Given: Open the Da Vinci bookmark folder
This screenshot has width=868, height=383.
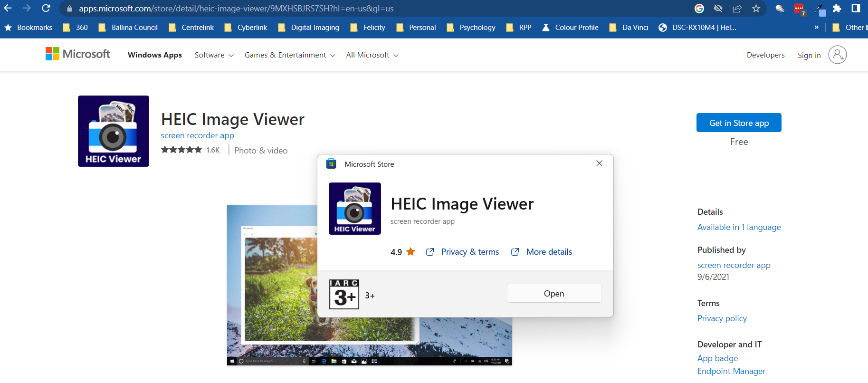Looking at the screenshot, I should [629, 28].
